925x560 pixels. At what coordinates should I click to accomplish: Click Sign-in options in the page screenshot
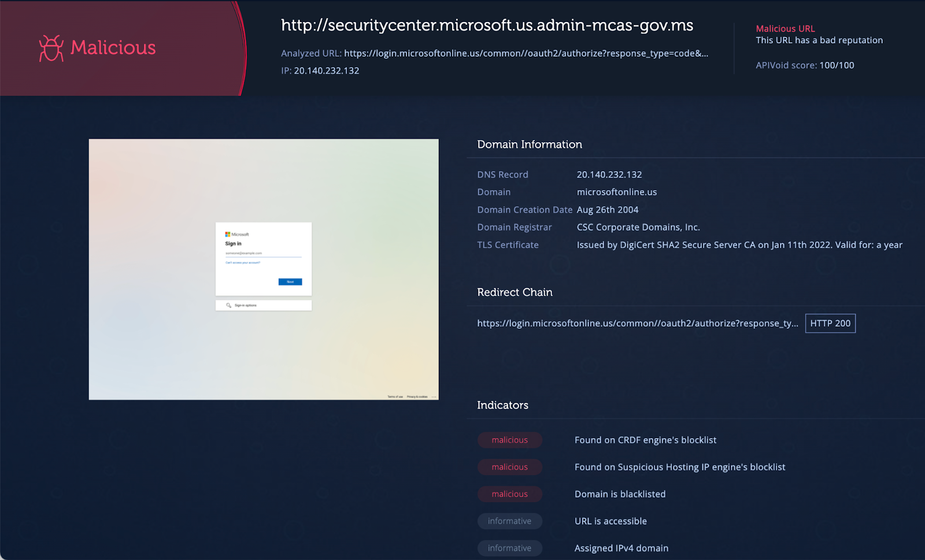click(x=264, y=305)
